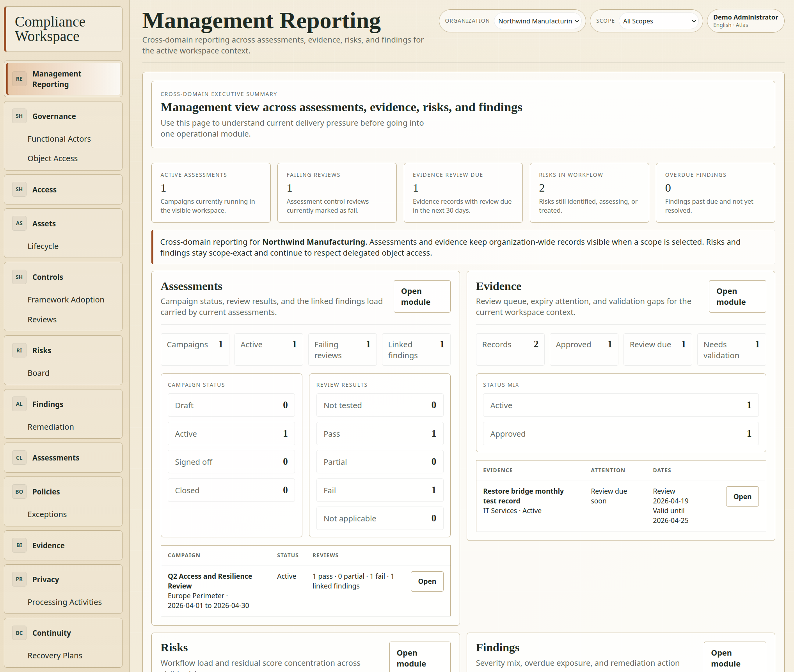The image size is (794, 672).
Task: Select Lifecycle under Assets
Action: point(43,246)
